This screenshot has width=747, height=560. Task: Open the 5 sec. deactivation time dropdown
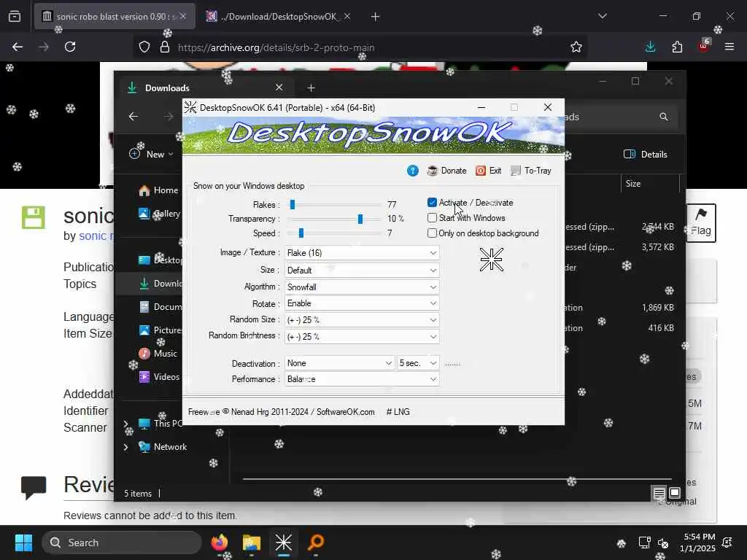tap(418, 363)
